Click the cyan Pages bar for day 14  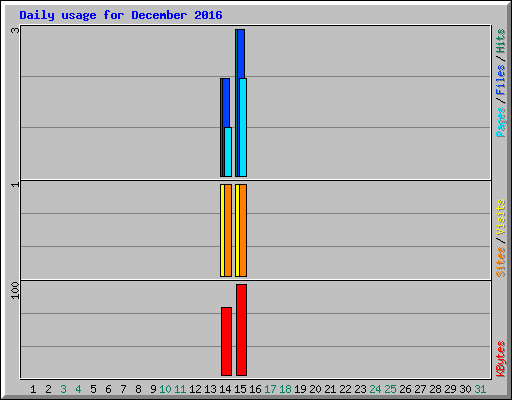228,152
